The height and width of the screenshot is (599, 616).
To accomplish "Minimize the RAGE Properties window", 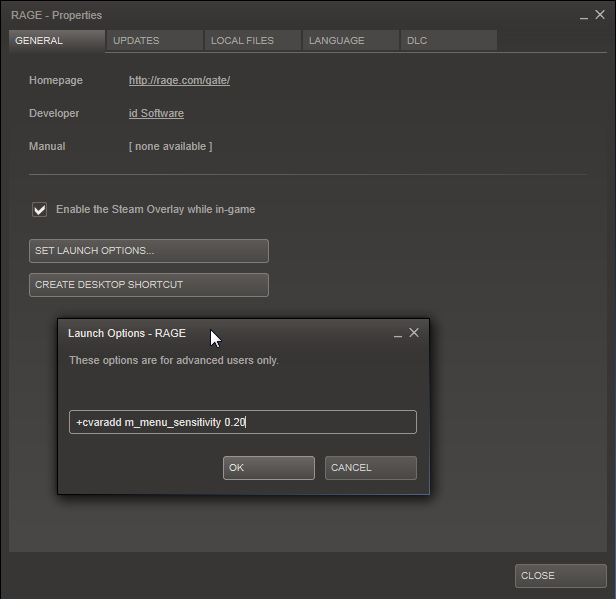I will click(x=584, y=18).
